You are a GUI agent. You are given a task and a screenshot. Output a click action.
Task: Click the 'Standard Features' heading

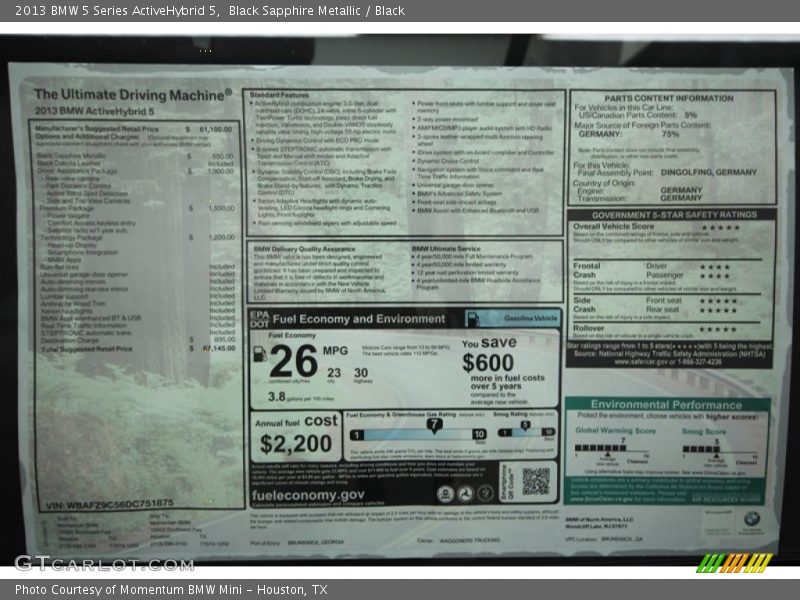(x=279, y=95)
